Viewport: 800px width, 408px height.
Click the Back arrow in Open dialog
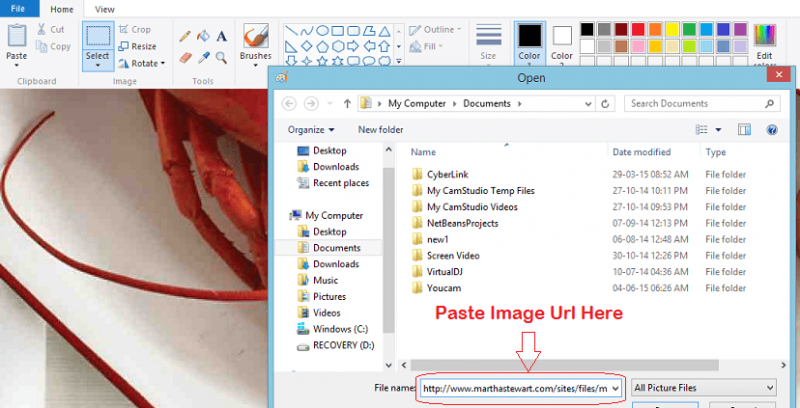pos(289,104)
